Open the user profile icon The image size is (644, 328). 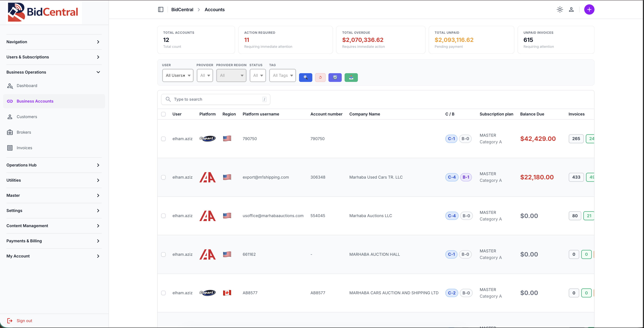tap(571, 9)
